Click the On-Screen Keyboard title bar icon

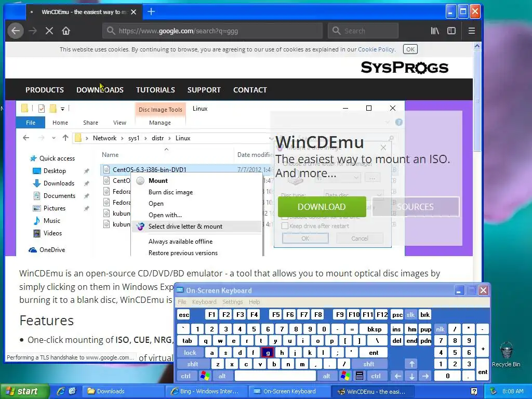point(180,290)
